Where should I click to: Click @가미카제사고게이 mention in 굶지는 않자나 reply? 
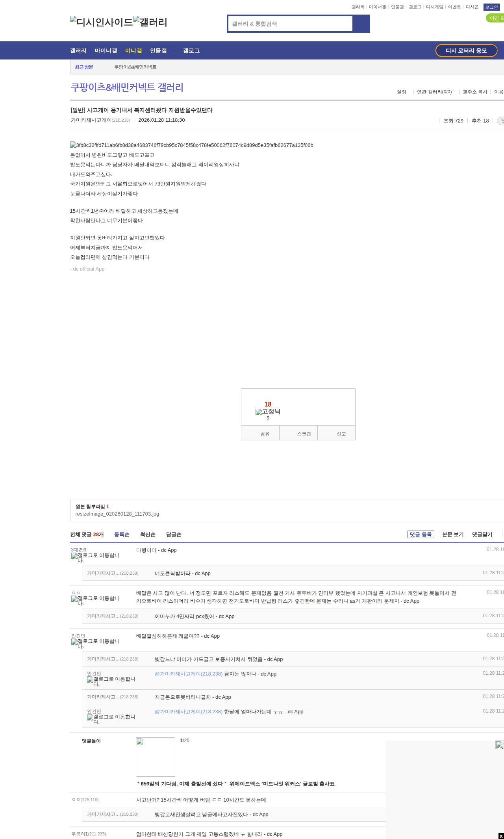tap(189, 674)
